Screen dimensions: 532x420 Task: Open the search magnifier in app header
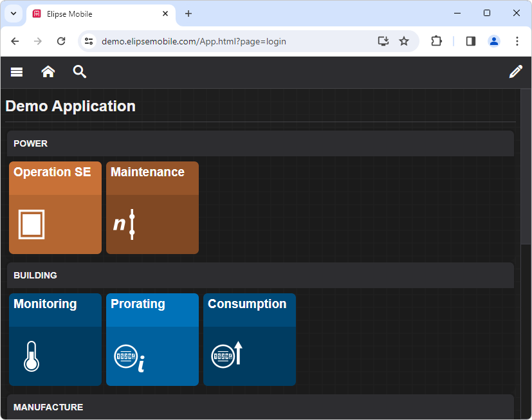point(79,72)
